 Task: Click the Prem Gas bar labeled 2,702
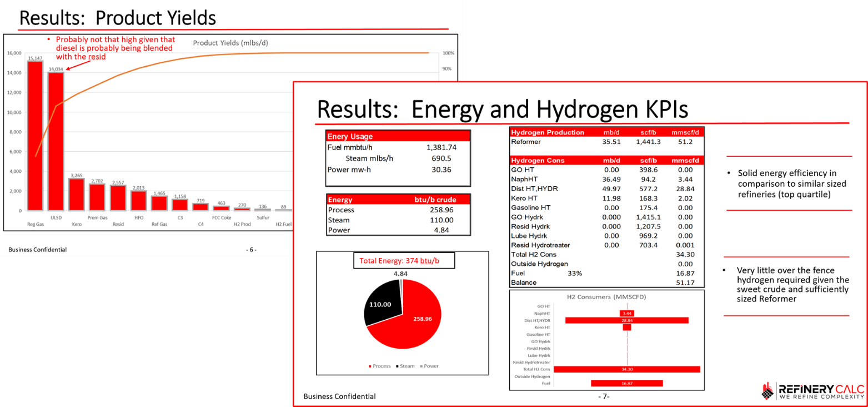(97, 197)
